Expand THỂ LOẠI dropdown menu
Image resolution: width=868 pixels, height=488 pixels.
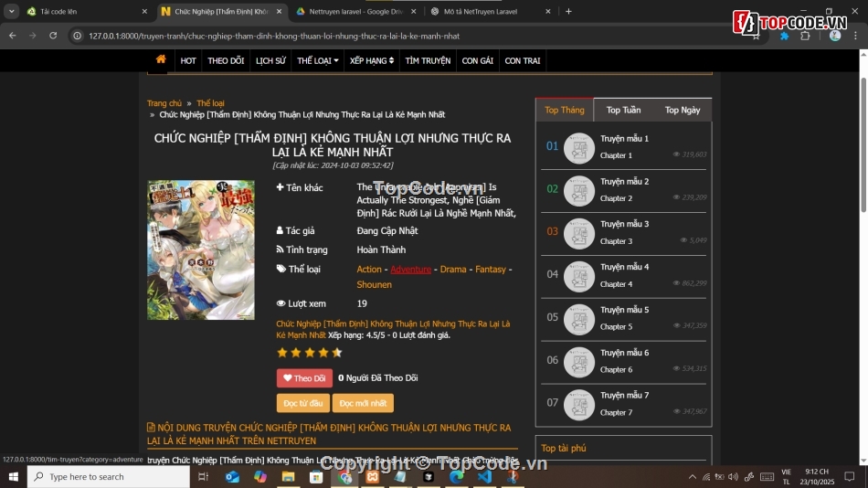[x=318, y=61]
